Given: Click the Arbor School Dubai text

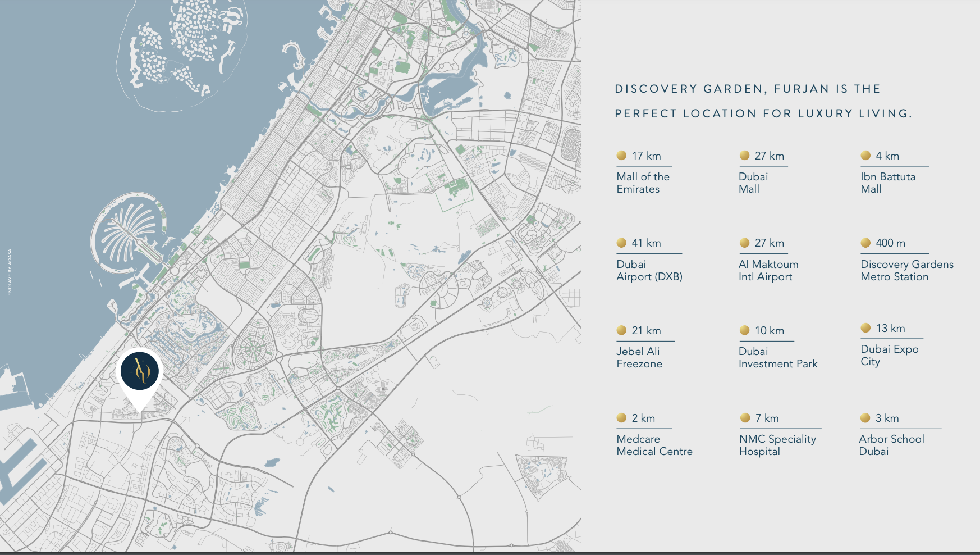Looking at the screenshot, I should click(x=891, y=445).
